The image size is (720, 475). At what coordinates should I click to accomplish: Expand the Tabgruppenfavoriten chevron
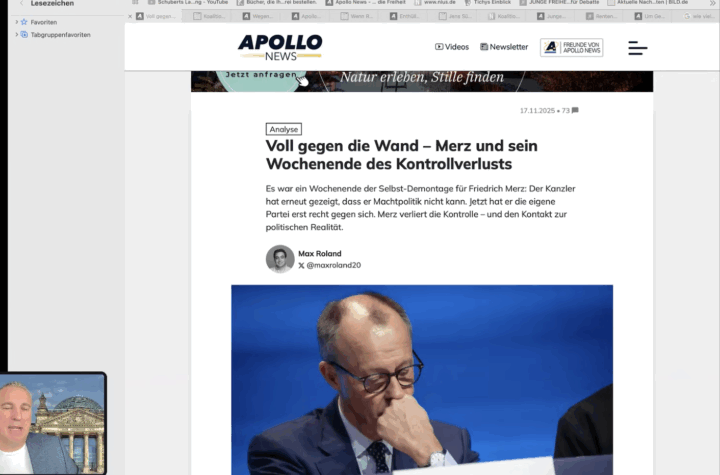(x=17, y=35)
